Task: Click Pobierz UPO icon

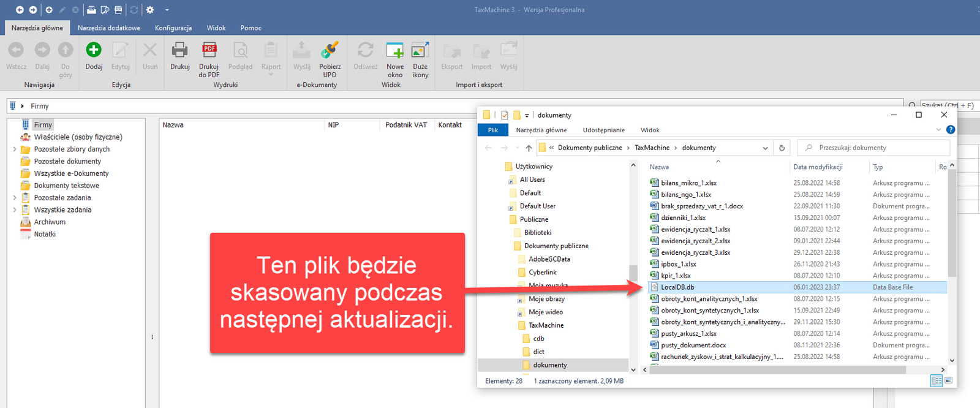Action: (x=330, y=51)
